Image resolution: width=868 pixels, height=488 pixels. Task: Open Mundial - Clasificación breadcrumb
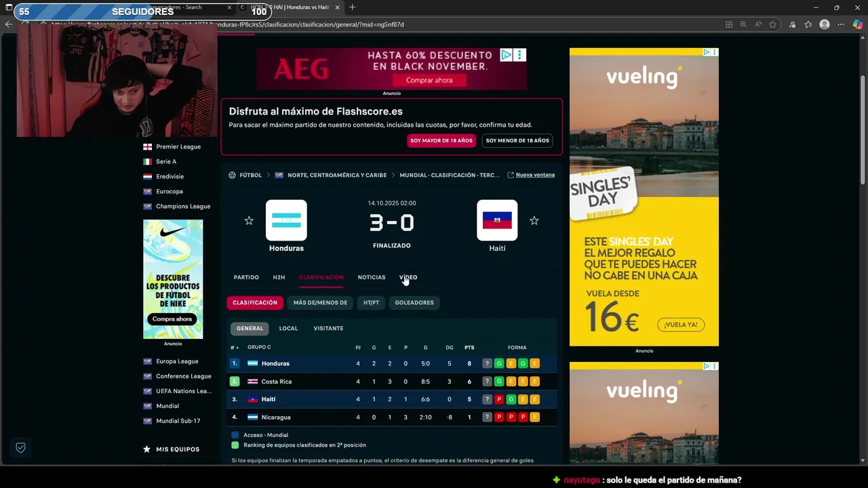[450, 175]
